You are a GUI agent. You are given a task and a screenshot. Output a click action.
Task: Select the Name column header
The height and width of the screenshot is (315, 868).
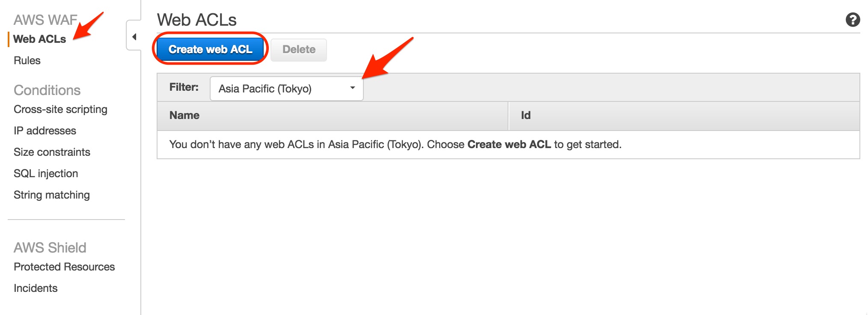(184, 115)
